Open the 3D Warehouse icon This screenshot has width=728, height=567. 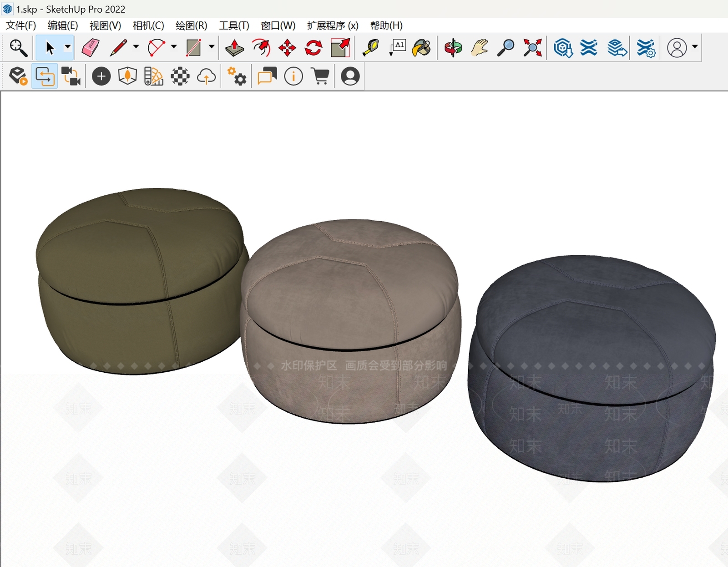pos(563,47)
